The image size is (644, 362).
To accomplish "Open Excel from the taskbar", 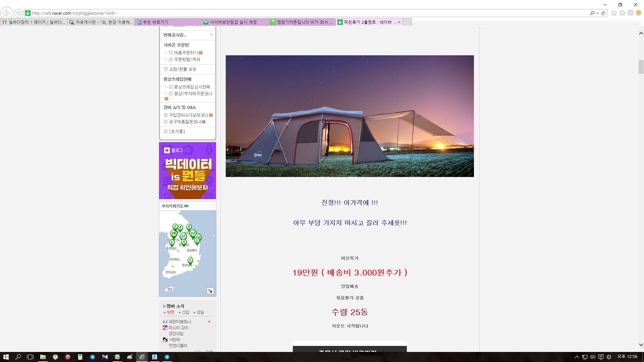I will pos(117,357).
